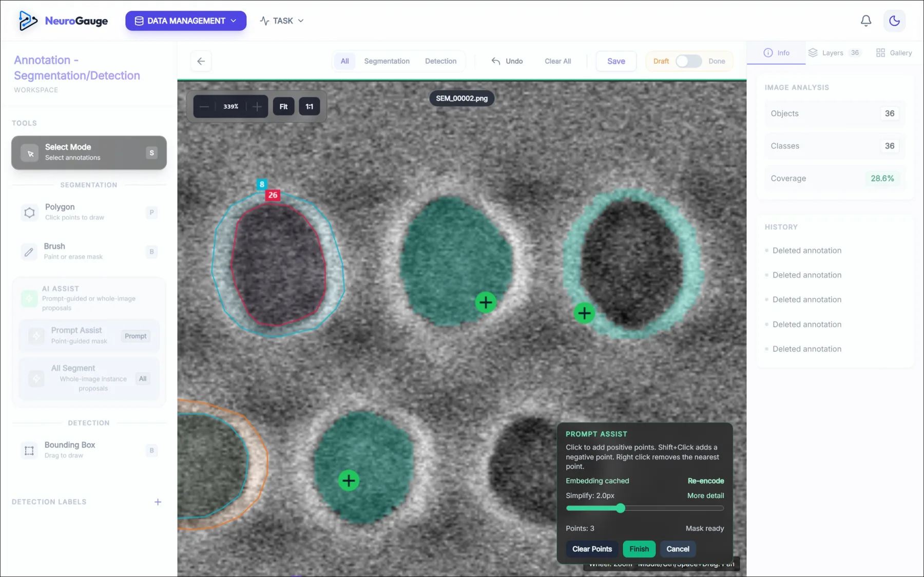Click the Embedding cached status
The width and height of the screenshot is (924, 577).
tap(597, 481)
